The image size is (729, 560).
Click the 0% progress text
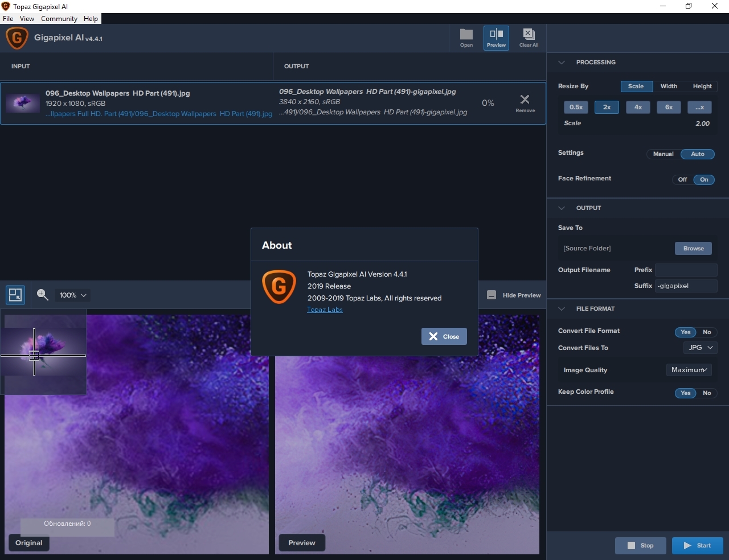488,103
